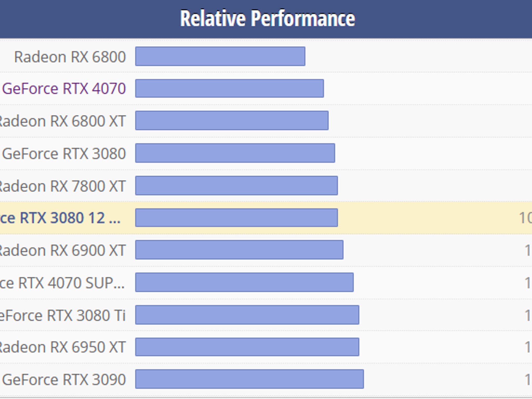Click the Radeon RX 7800 XT performance bar
This screenshot has height=399, width=532.
pos(237,185)
